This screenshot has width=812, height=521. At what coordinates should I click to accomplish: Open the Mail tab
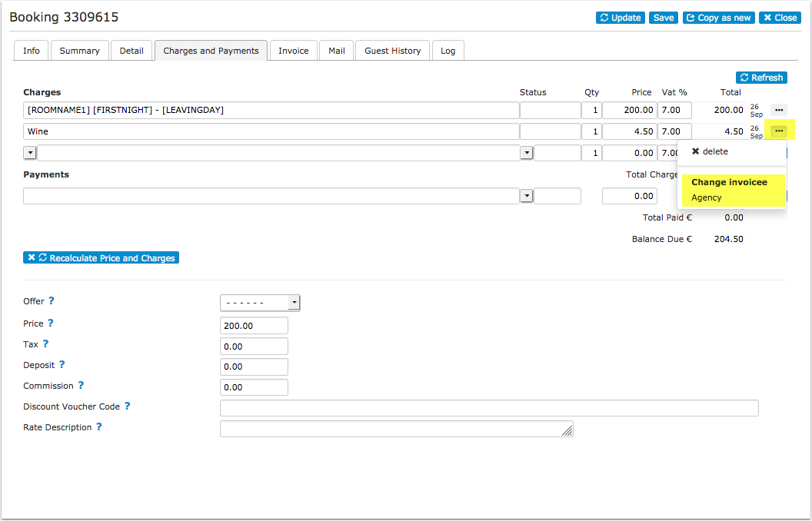[337, 51]
